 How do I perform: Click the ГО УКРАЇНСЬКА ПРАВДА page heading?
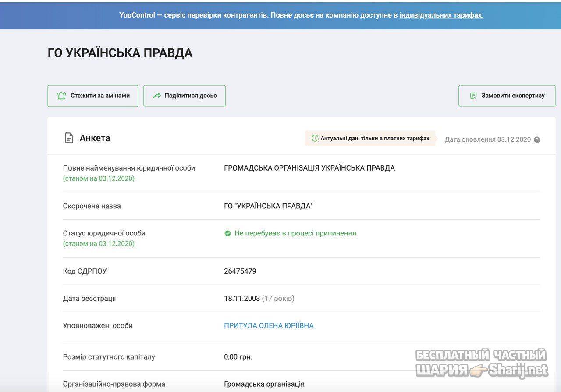click(x=120, y=53)
